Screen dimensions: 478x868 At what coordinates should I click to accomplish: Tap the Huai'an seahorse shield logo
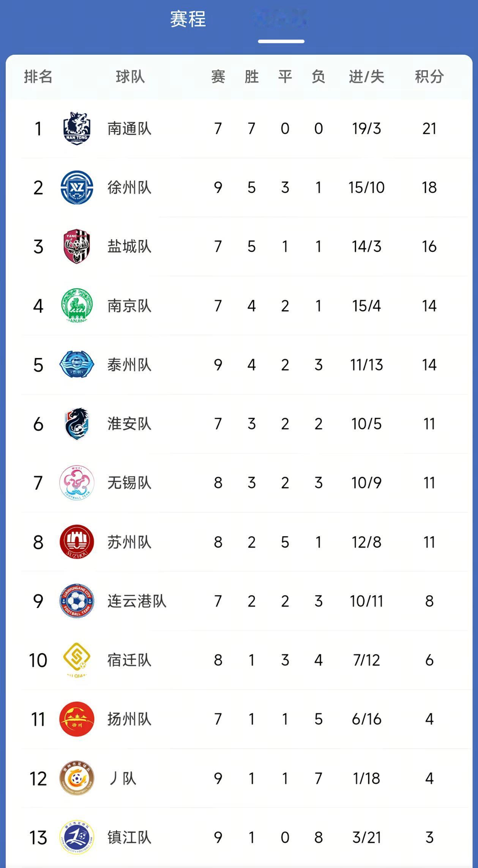tap(77, 423)
